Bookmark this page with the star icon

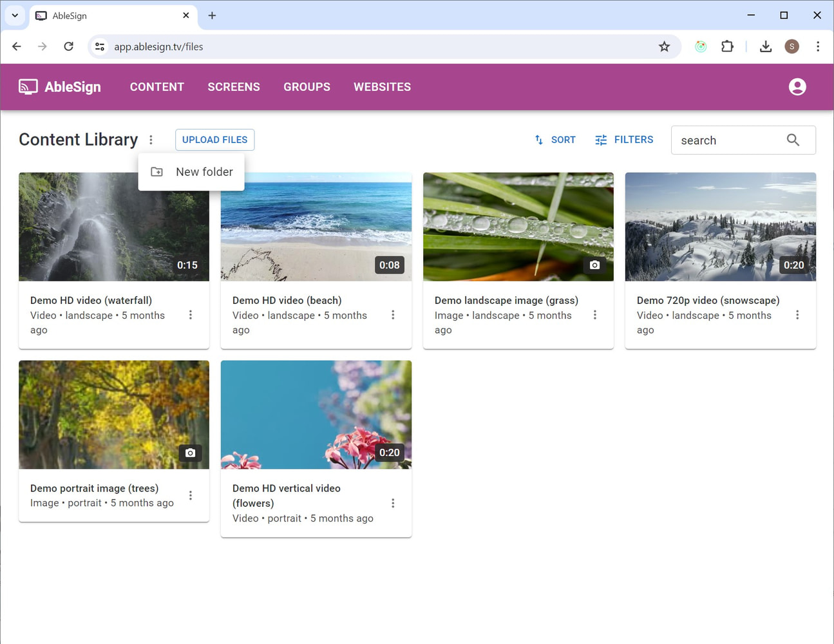pyautogui.click(x=664, y=46)
